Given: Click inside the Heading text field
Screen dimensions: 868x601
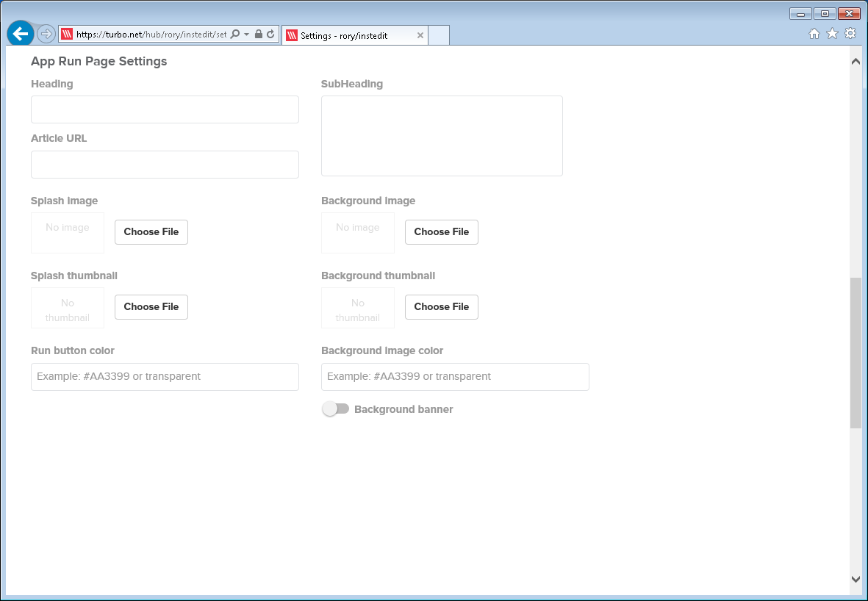Looking at the screenshot, I should 165,109.
